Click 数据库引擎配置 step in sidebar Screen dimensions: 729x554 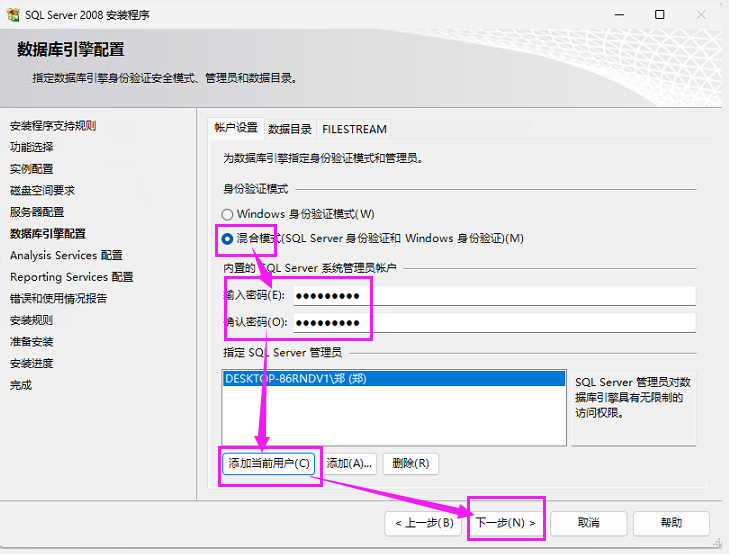pyautogui.click(x=48, y=234)
